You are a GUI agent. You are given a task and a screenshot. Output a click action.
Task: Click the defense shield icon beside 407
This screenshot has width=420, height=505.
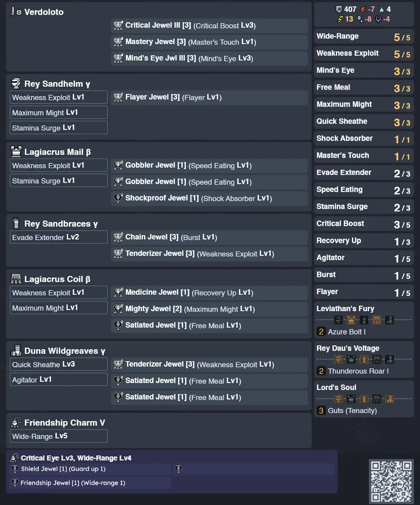pyautogui.click(x=339, y=9)
